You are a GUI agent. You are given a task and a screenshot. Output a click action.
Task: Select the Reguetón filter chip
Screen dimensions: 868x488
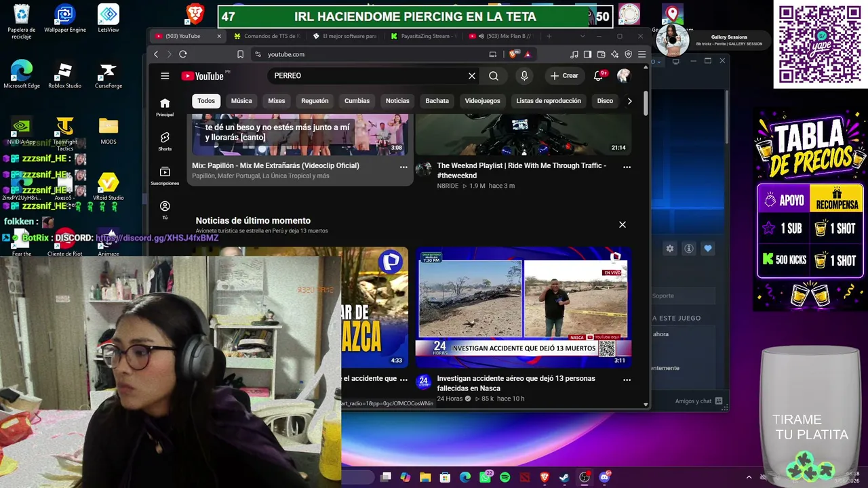[x=315, y=101]
